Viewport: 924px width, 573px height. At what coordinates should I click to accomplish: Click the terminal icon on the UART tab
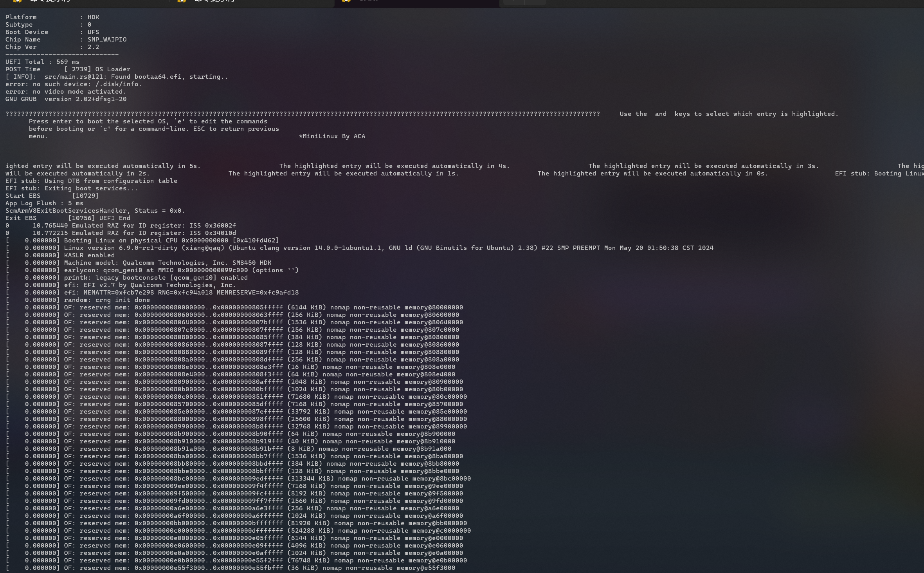pyautogui.click(x=346, y=2)
